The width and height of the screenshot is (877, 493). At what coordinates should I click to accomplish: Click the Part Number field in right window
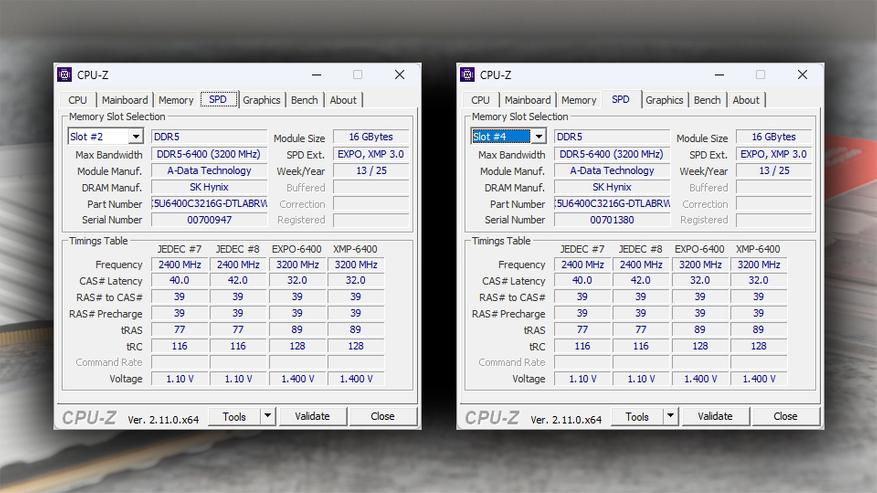(x=612, y=204)
